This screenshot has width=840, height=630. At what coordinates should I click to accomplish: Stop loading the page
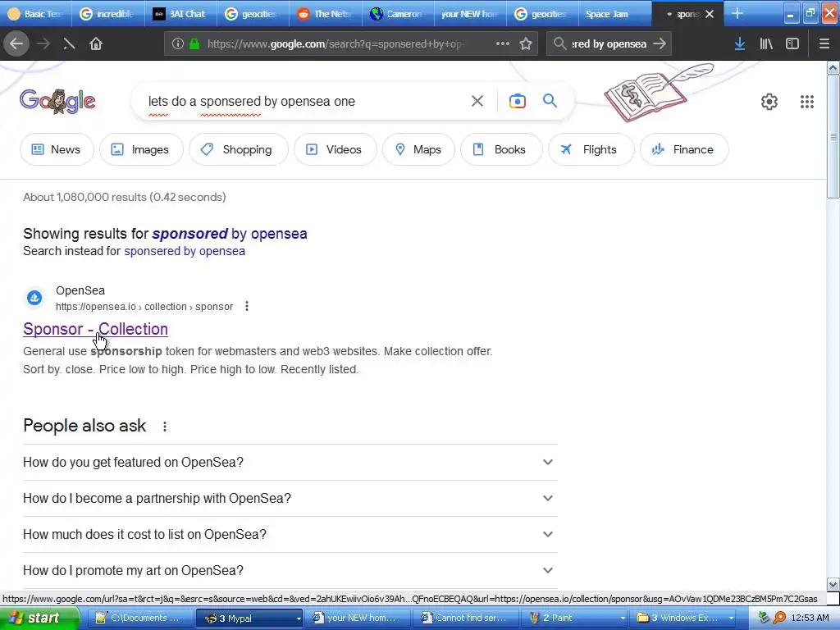(x=69, y=43)
